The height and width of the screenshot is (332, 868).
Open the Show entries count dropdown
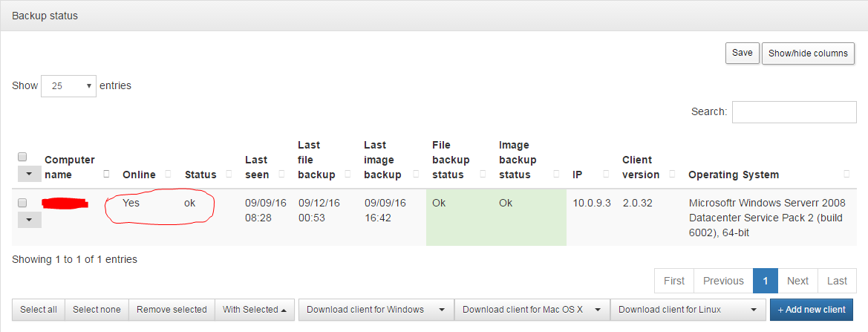68,86
